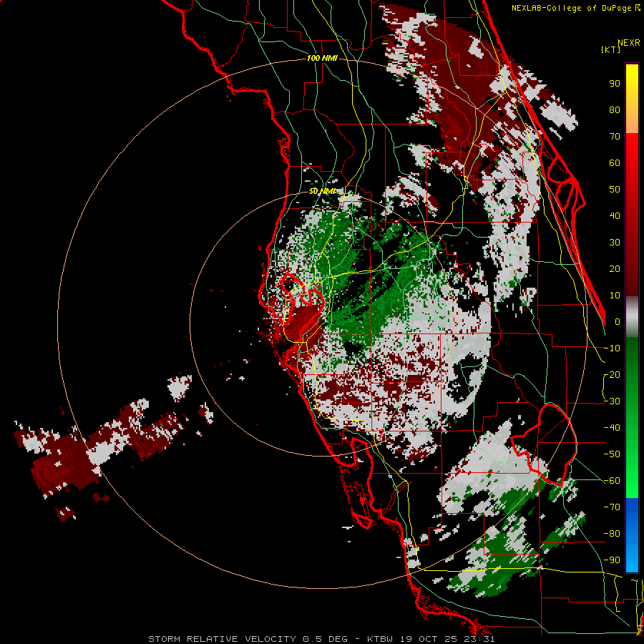Click the Storm Relative Velocity caption text
Screen dimensions: 644x644
tap(321, 639)
